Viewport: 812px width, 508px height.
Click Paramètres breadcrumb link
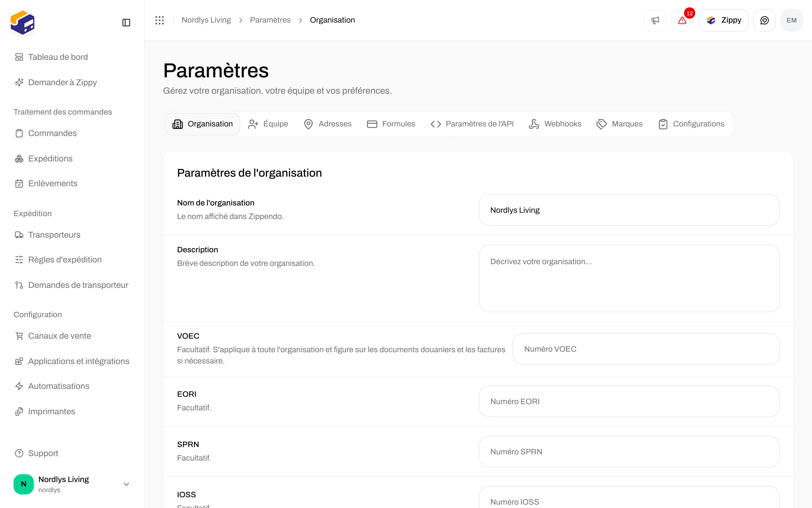(x=270, y=20)
